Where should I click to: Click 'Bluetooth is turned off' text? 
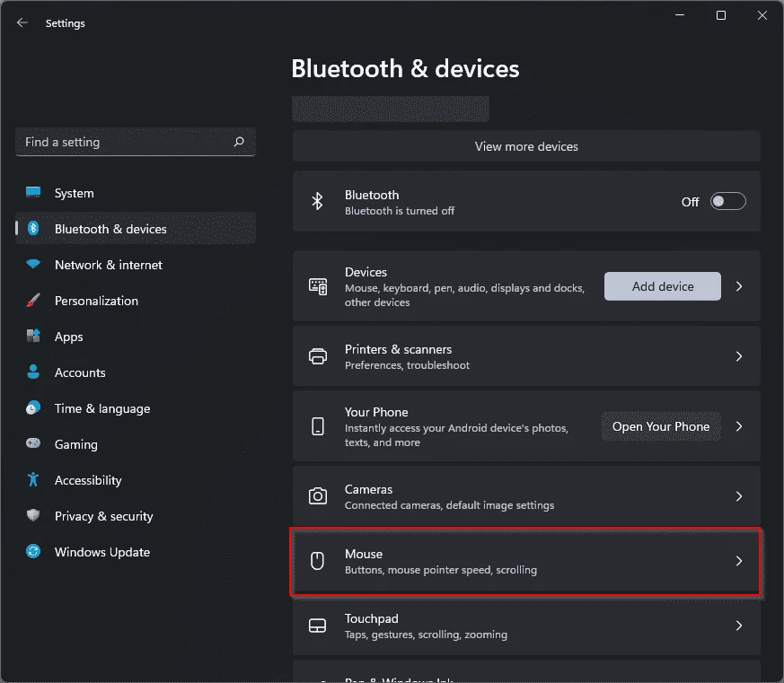[400, 211]
